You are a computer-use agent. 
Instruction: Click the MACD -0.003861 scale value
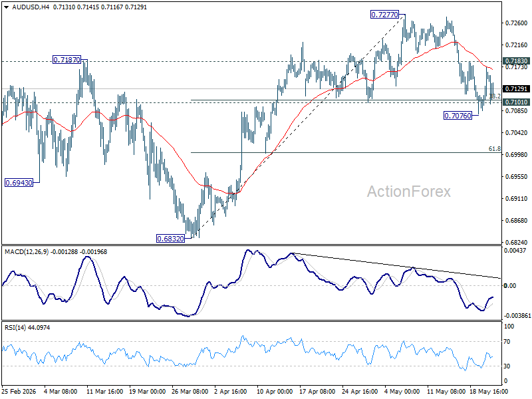(x=517, y=316)
